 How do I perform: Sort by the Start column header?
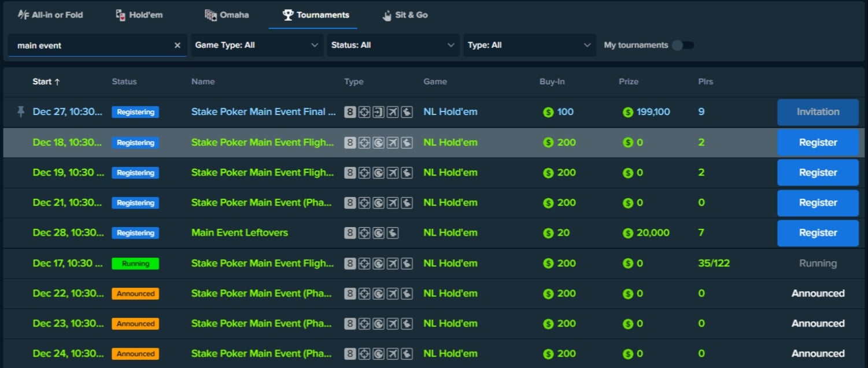coord(46,81)
